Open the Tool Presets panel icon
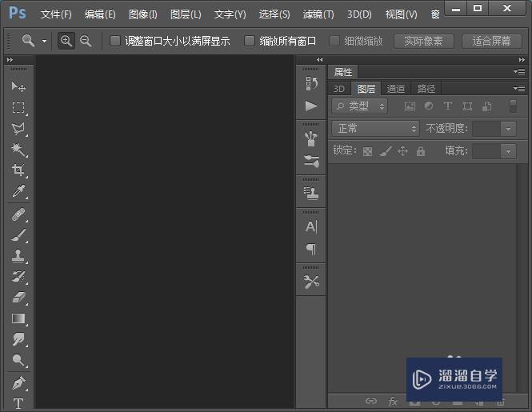 pos(311,282)
